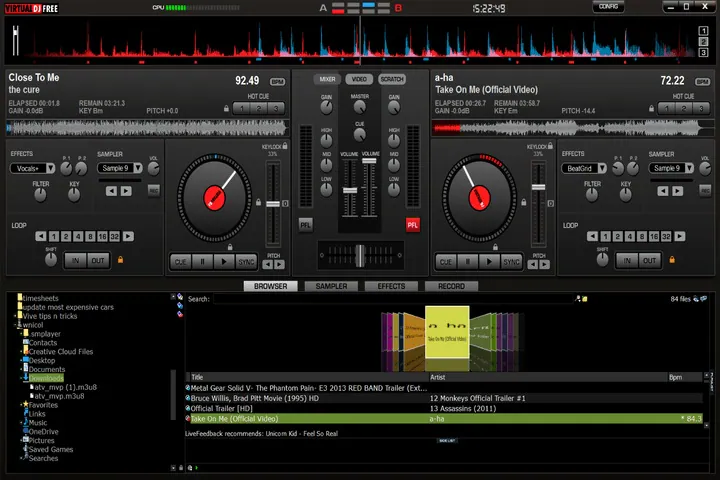This screenshot has height=480, width=720.
Task: Set right deck loop OUT point
Action: tap(649, 261)
